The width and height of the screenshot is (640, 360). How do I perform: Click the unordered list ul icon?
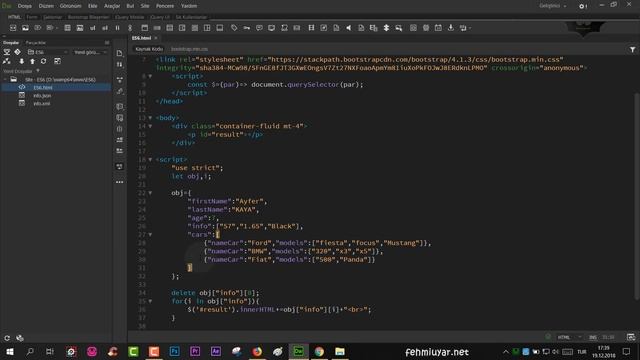click(x=93, y=28)
